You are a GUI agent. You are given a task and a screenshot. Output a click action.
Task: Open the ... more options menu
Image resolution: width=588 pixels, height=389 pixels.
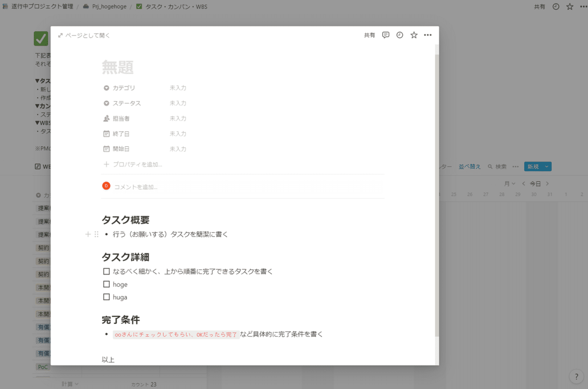pyautogui.click(x=427, y=35)
